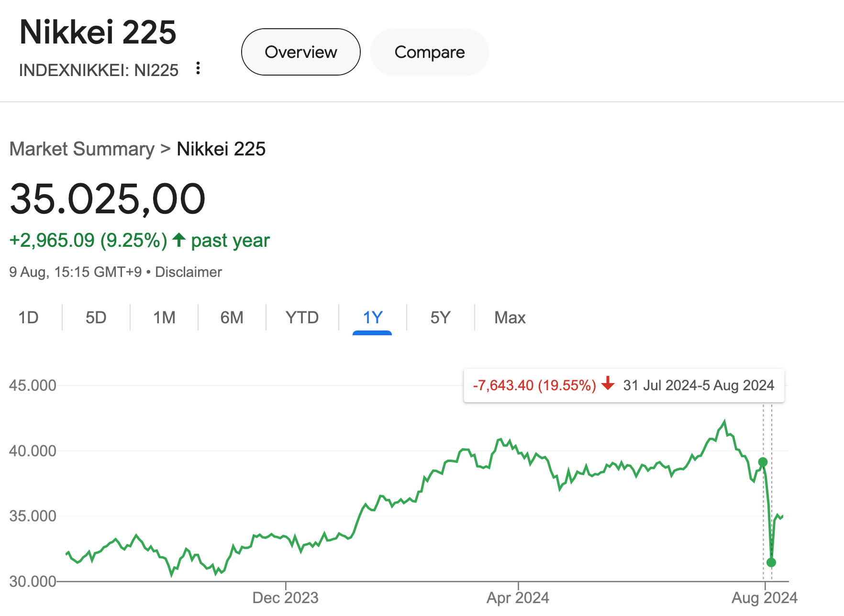Open the Compare view
Screen dimensions: 844x616
click(x=429, y=52)
